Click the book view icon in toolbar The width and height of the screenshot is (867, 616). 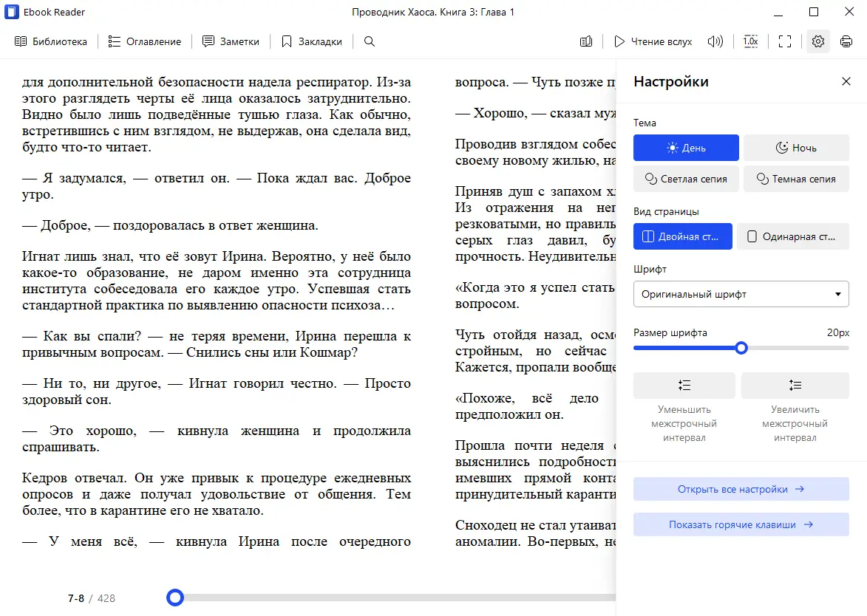click(586, 41)
